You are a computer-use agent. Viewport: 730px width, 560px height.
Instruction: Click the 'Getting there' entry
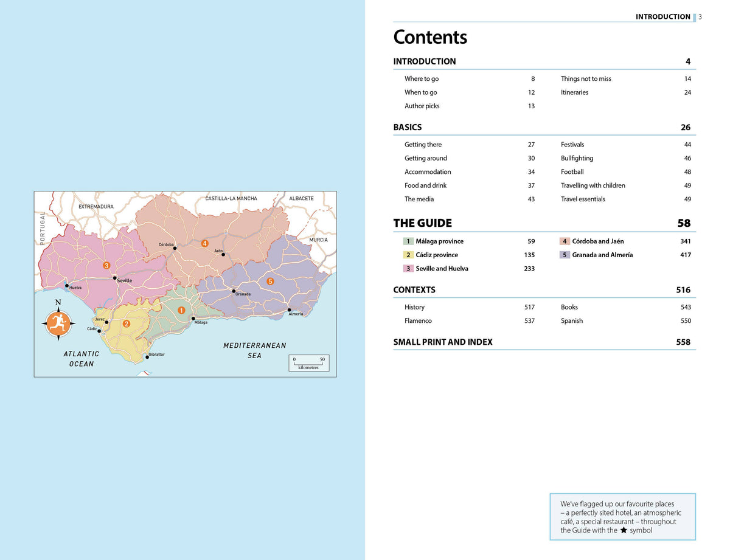pyautogui.click(x=423, y=145)
